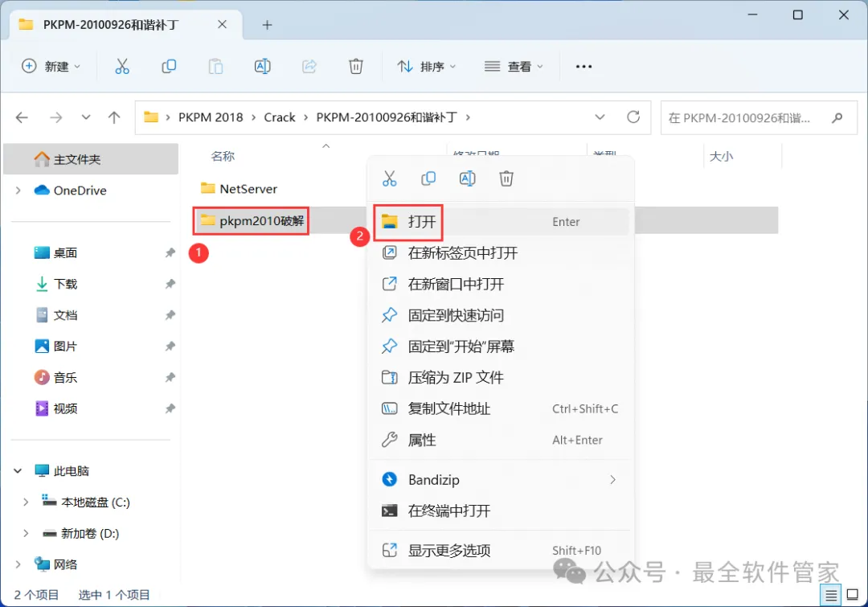This screenshot has height=607, width=868.
Task: Unpin 桌面 via its pin icon
Action: [170, 252]
